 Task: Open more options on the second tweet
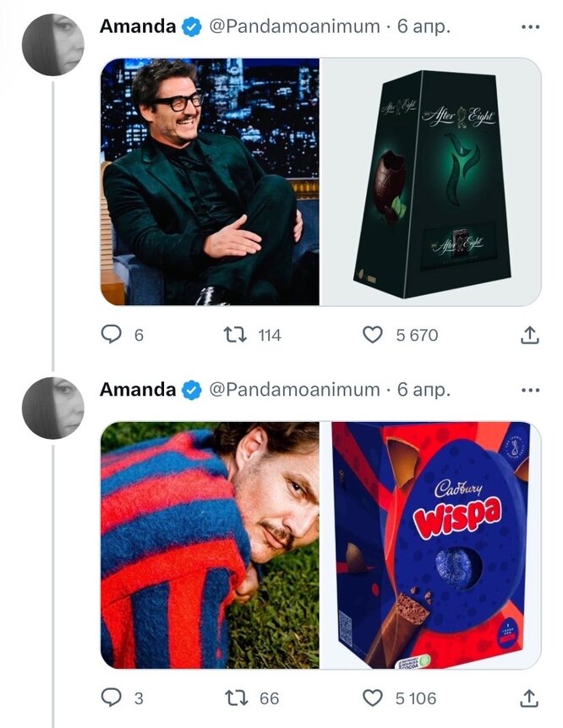[x=530, y=390]
